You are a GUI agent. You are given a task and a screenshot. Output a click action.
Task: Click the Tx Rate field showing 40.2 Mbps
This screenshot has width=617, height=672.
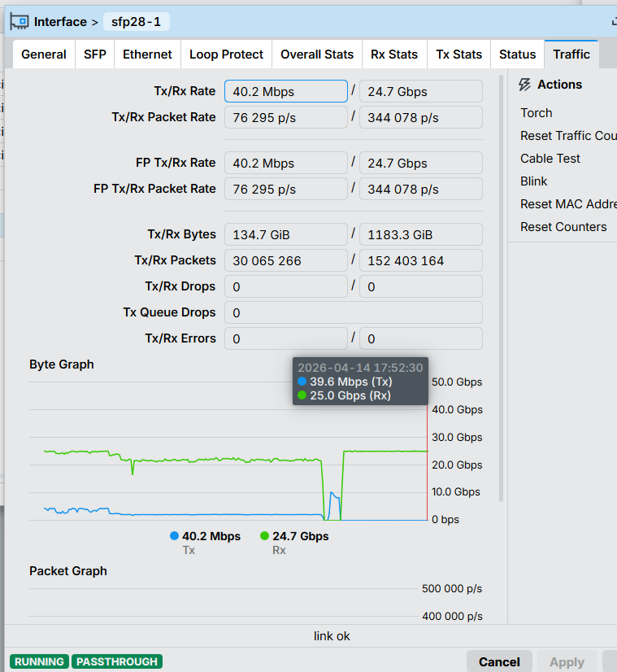point(286,91)
